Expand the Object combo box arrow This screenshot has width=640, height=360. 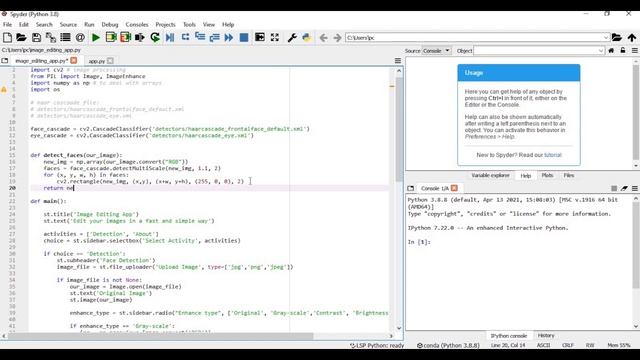click(x=601, y=51)
